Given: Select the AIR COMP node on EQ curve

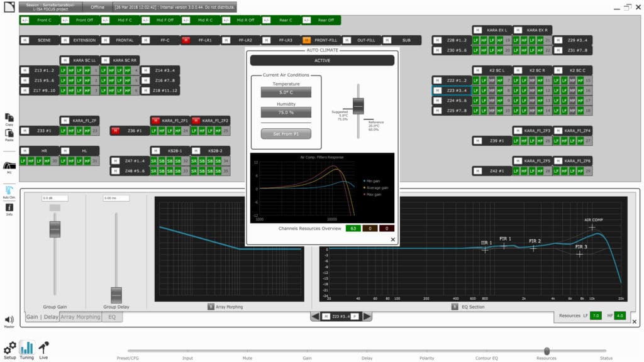Looking at the screenshot, I should (592, 227).
